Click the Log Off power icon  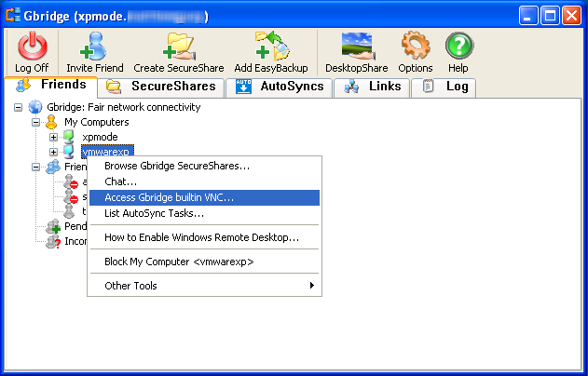pos(33,46)
